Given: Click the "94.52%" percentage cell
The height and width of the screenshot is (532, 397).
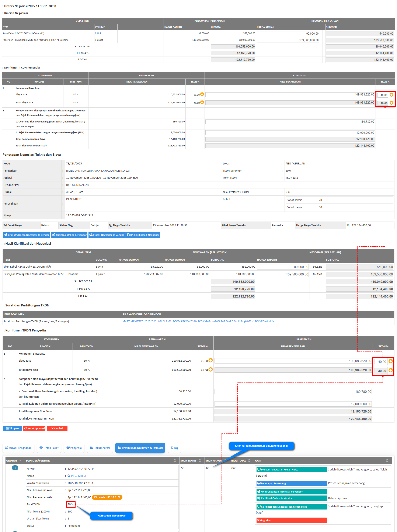Looking at the screenshot, I should (x=317, y=267).
